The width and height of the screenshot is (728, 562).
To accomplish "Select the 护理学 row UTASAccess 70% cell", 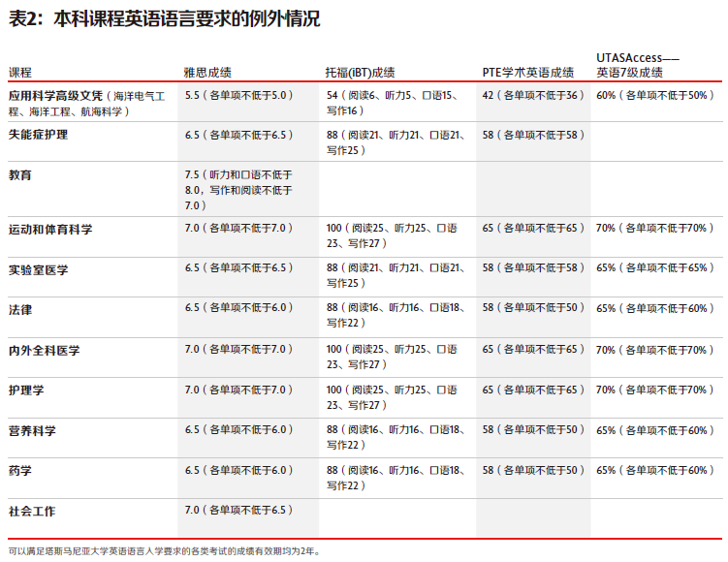I will tap(654, 390).
